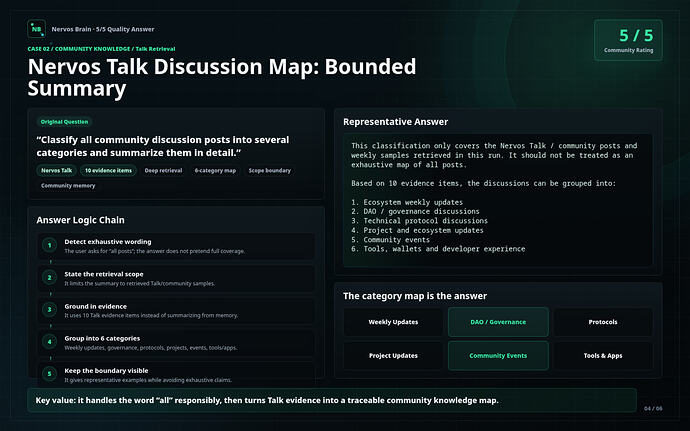The height and width of the screenshot is (431, 690).
Task: Click the Nervos Brain NB logo icon
Action: [x=36, y=29]
